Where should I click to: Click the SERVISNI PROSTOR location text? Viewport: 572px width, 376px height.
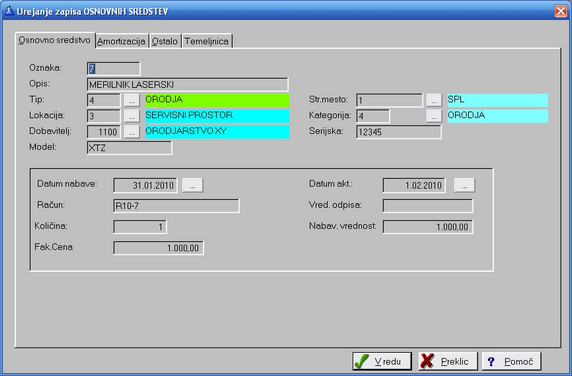pyautogui.click(x=217, y=116)
